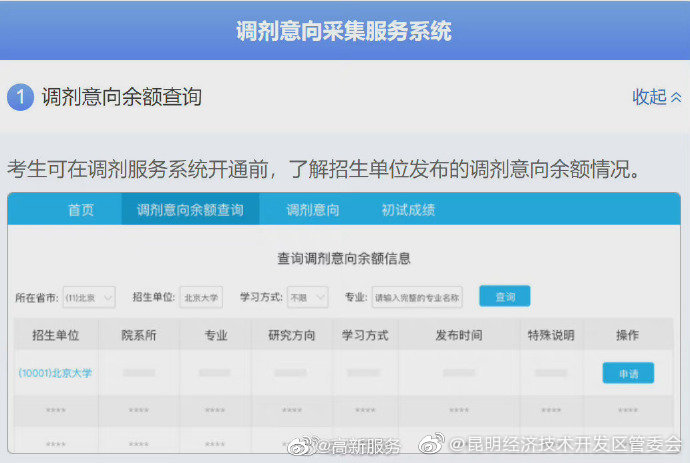Click the 查询调剂意向余额信息 form title
The width and height of the screenshot is (690, 463).
344,258
